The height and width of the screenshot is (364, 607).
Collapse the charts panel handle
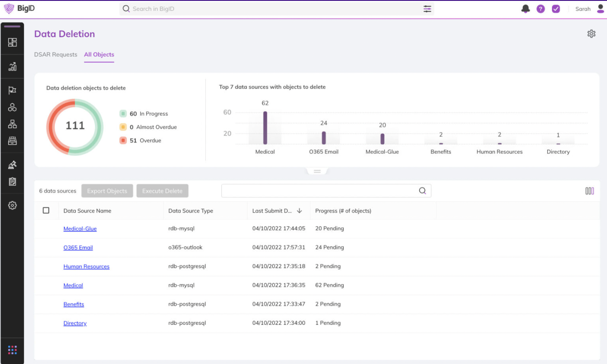[x=317, y=171]
